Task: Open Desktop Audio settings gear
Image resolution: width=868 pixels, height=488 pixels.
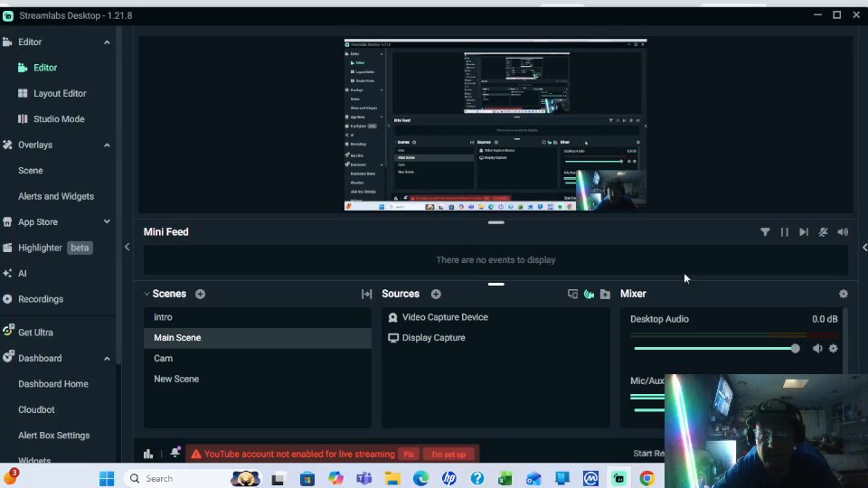Action: pos(833,349)
